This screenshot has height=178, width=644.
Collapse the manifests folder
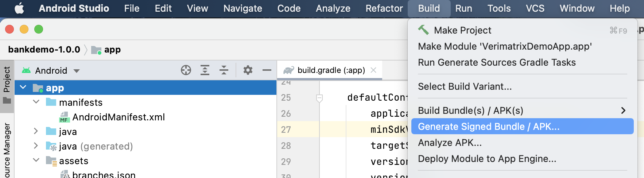pos(36,102)
